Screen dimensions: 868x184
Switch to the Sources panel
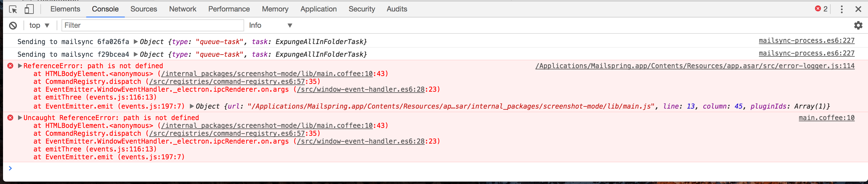(x=143, y=9)
